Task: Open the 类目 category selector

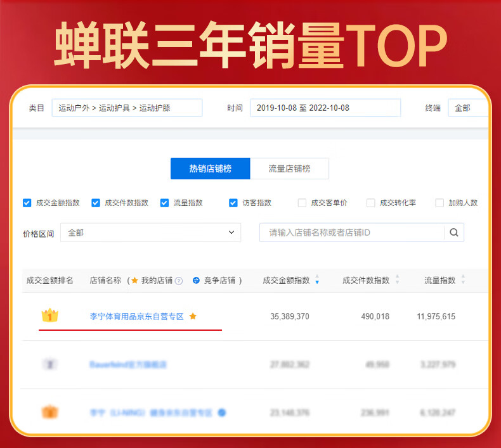Action: pos(127,108)
